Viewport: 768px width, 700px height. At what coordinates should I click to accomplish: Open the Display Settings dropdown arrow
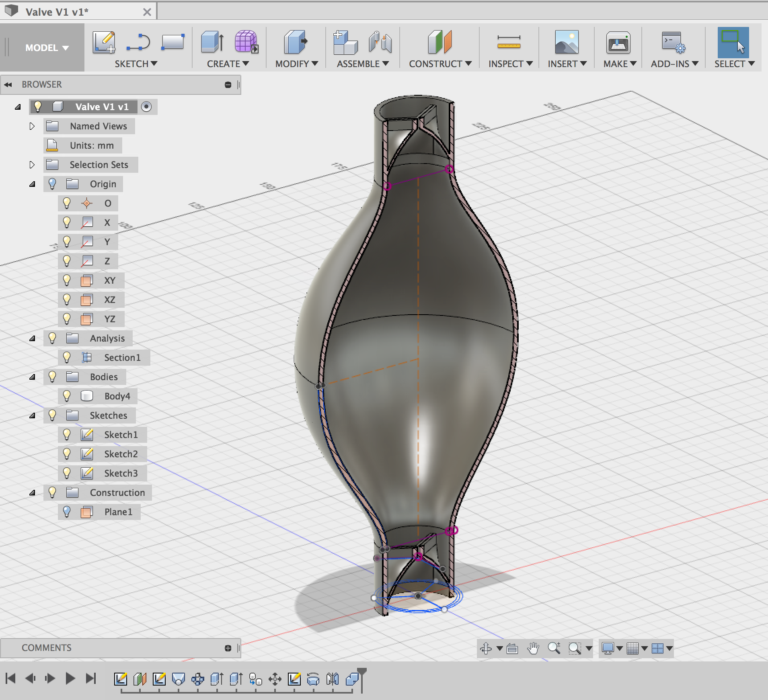(620, 648)
